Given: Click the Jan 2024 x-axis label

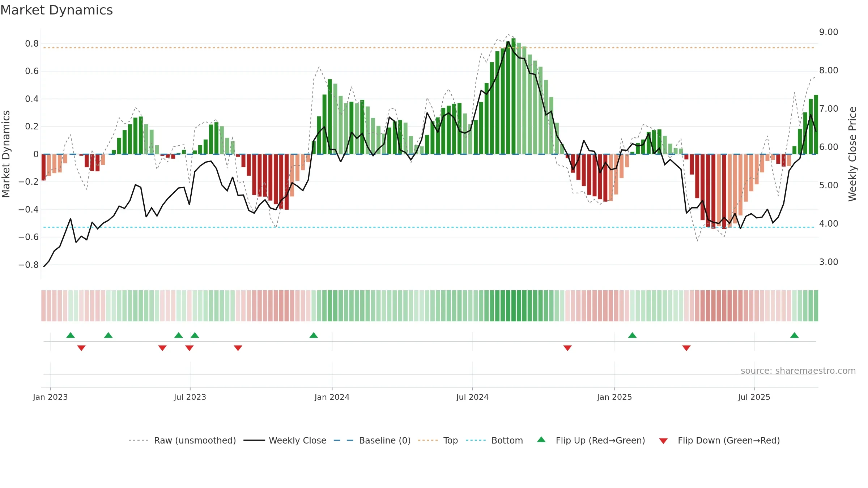Looking at the screenshot, I should (x=332, y=397).
